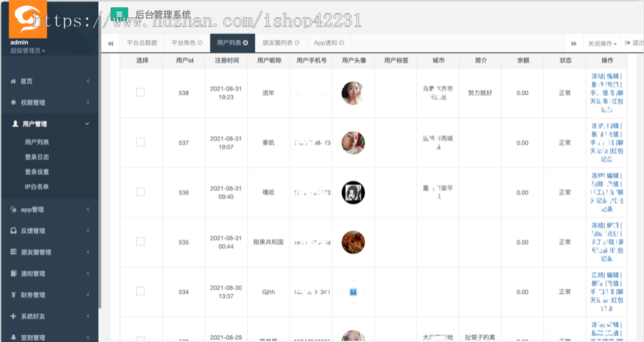644x342 pixels.
Task: Check the checkbox for user 538
Action: [140, 92]
